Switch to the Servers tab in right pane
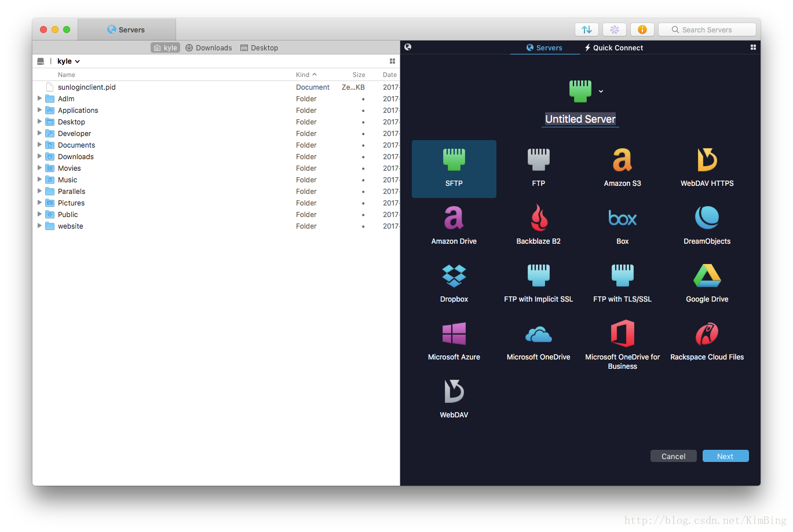The height and width of the screenshot is (532, 793). 544,47
